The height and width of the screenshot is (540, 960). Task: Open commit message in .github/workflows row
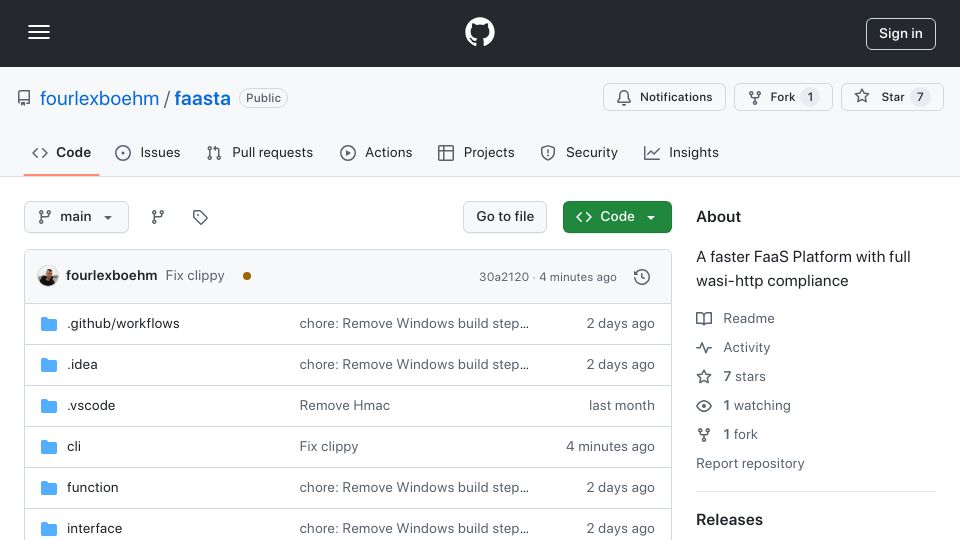[x=414, y=323]
